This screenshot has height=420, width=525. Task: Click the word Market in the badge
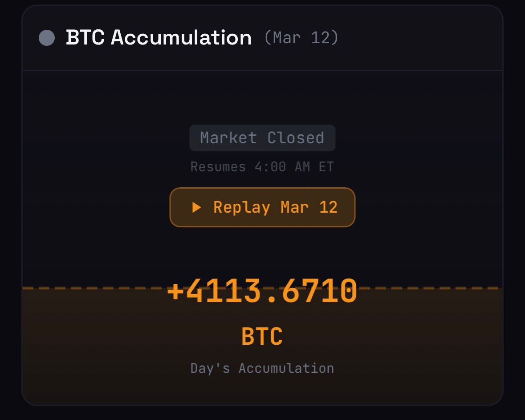click(x=228, y=138)
